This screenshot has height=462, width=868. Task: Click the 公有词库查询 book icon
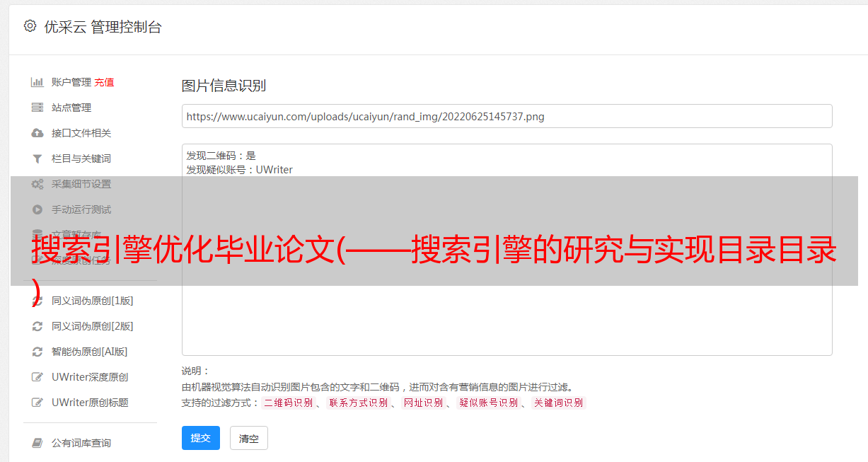tap(37, 443)
